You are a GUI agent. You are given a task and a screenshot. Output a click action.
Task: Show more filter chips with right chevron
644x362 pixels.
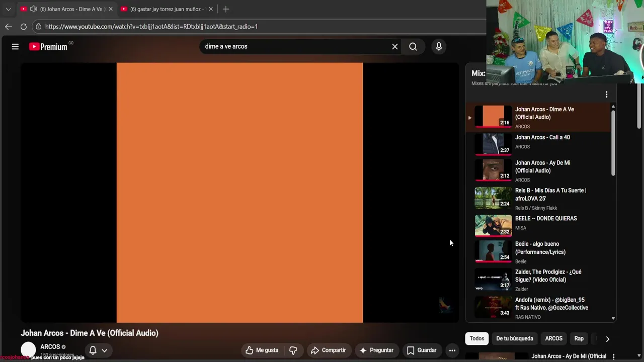coord(607,339)
